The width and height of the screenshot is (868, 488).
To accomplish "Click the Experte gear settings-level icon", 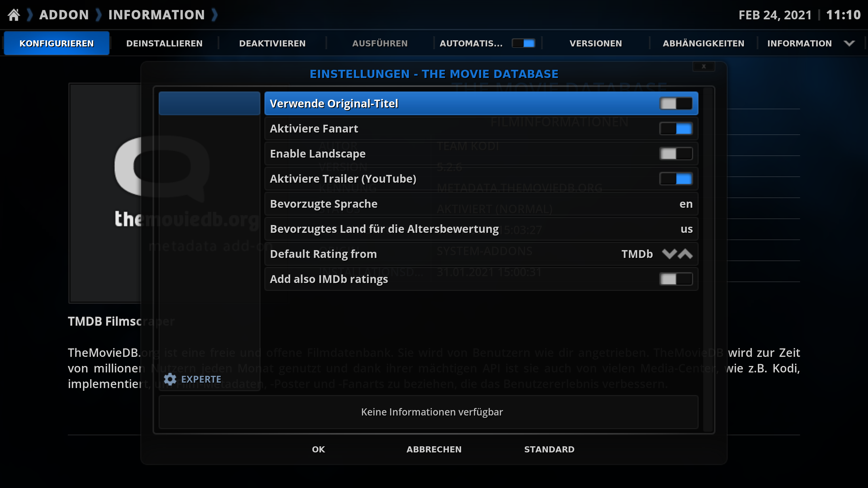I will coord(170,379).
